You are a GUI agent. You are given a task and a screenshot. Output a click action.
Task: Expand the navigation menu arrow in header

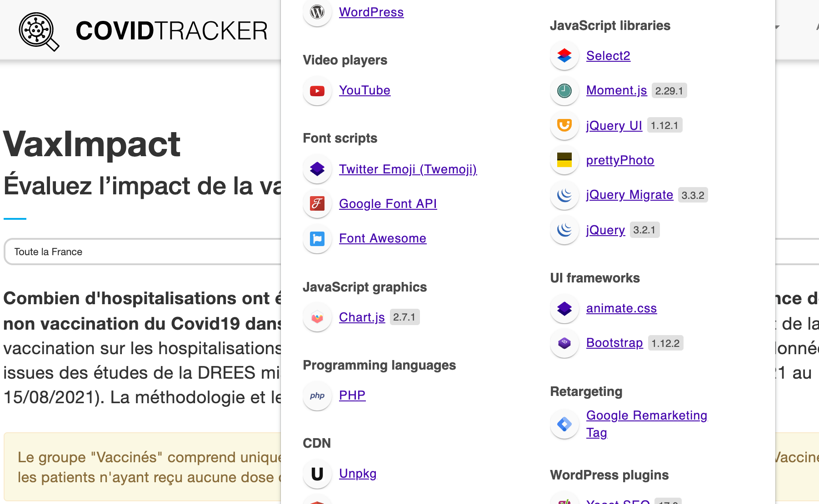[777, 27]
